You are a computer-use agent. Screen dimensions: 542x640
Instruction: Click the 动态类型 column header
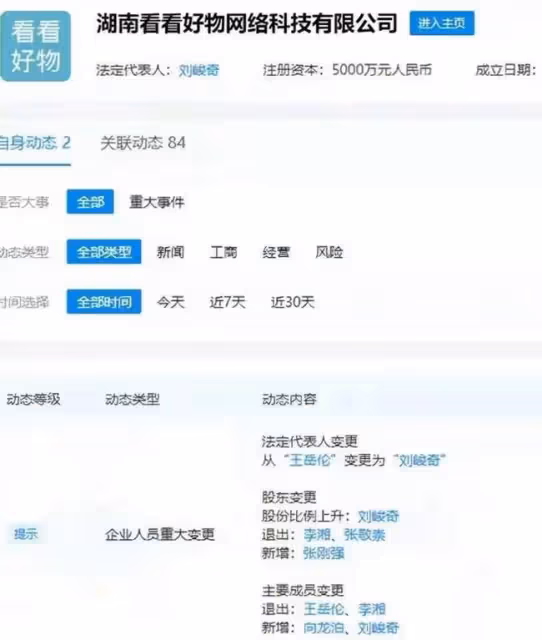pyautogui.click(x=132, y=399)
